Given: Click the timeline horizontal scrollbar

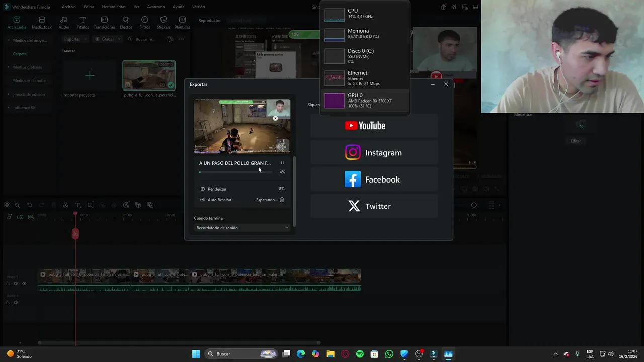Looking at the screenshot, I should (179, 343).
